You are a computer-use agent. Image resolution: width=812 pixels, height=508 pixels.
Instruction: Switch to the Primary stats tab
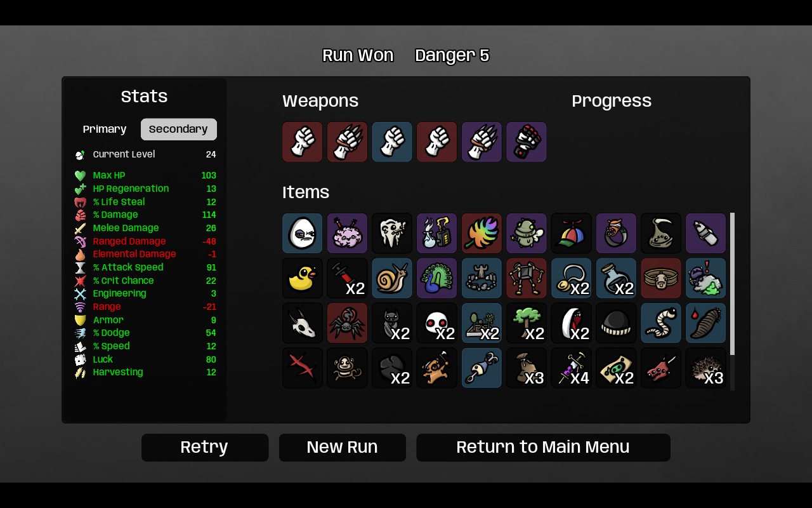pos(105,130)
